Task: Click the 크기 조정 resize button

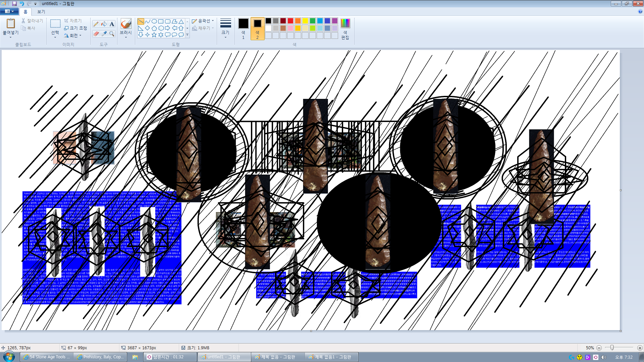Action: point(76,28)
